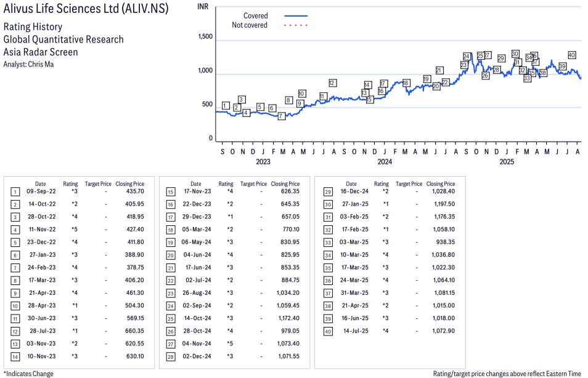The height and width of the screenshot is (378, 588).
Task: Click the closing price '660.35'
Action: point(134,331)
